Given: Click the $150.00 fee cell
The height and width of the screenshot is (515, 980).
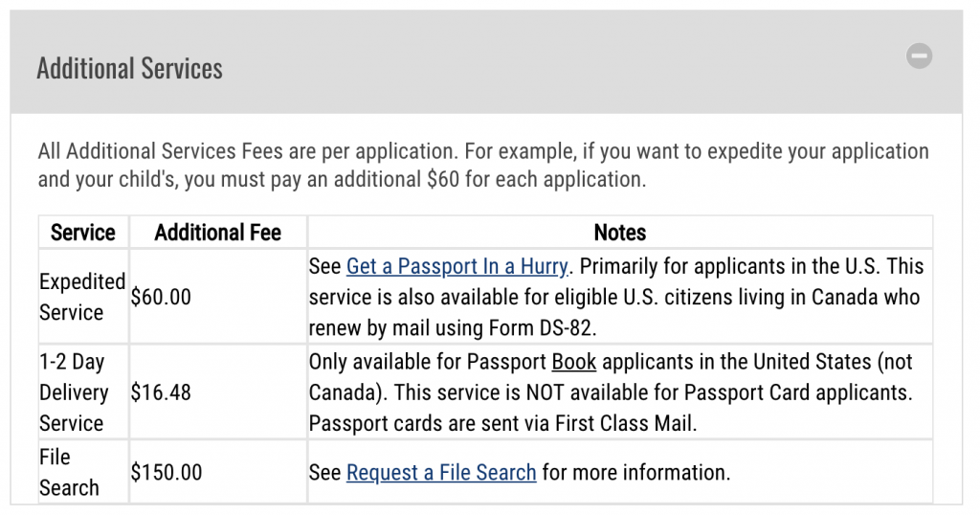Looking at the screenshot, I should coord(167,473).
